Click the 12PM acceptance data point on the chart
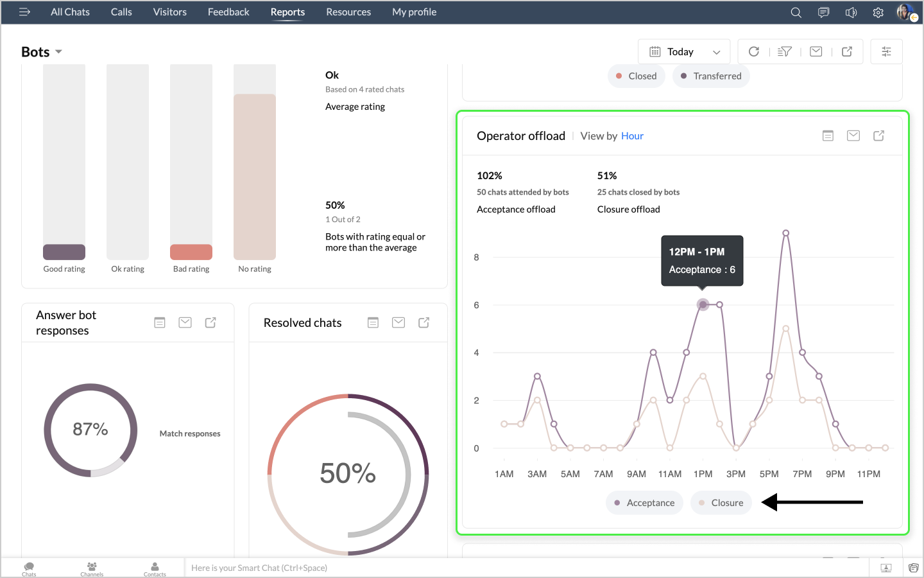The width and height of the screenshot is (924, 578). tap(703, 305)
